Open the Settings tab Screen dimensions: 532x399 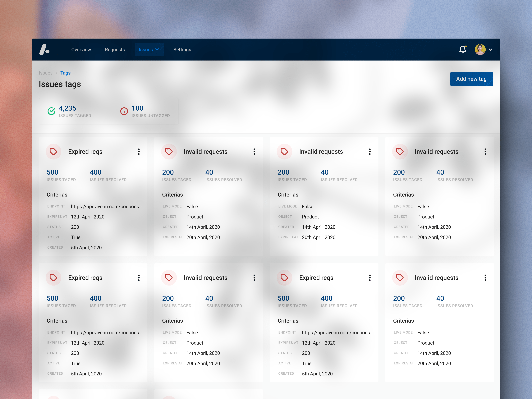click(182, 50)
